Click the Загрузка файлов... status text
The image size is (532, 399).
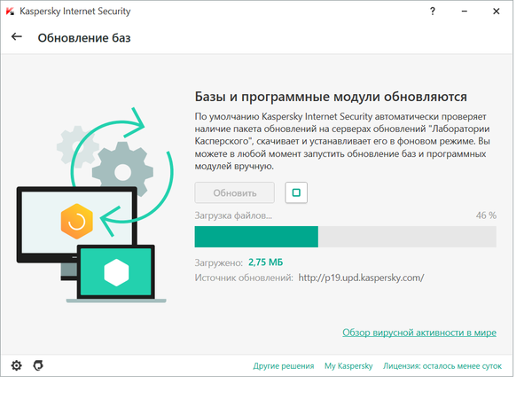[233, 215]
